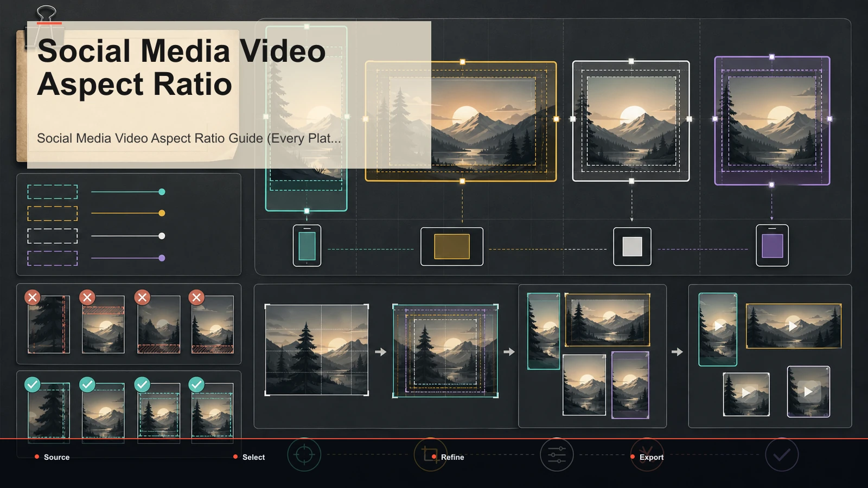
Task: Click the crosshair target icon in bottom bar
Action: coord(304,454)
